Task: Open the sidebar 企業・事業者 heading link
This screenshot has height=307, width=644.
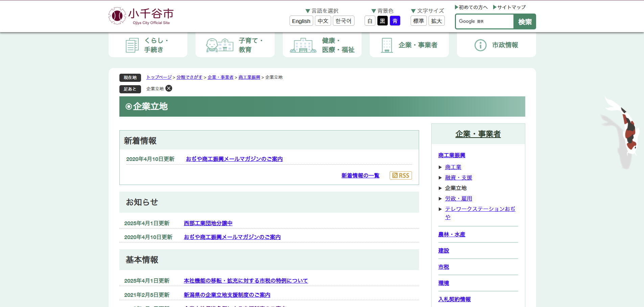Action: click(478, 134)
